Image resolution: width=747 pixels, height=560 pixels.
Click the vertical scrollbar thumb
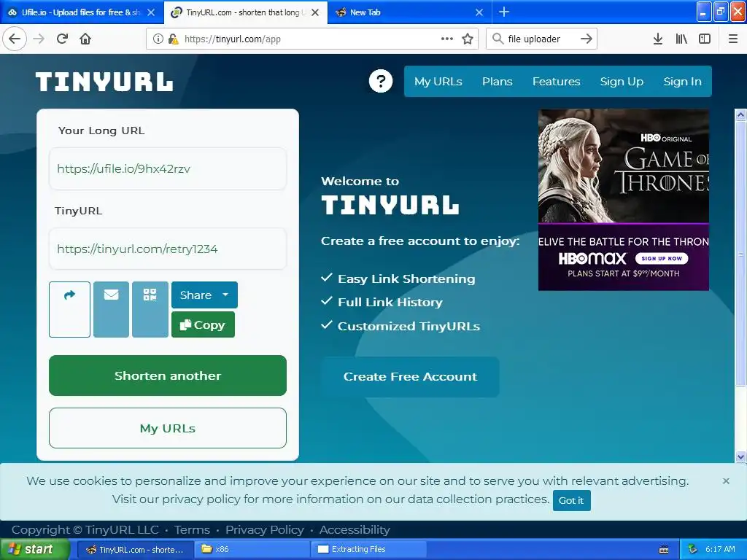coord(740,253)
